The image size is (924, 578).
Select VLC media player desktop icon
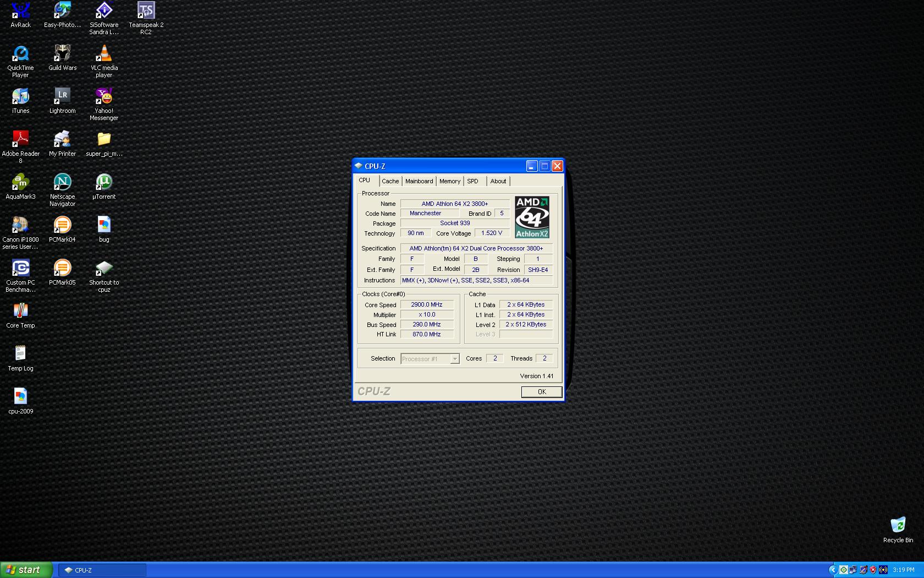coord(104,61)
